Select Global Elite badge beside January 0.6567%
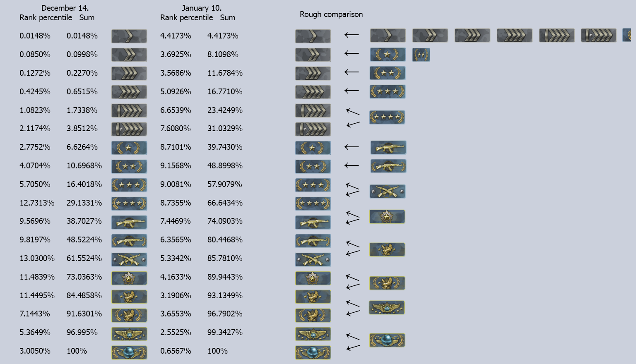The height and width of the screenshot is (364, 636). 313,352
